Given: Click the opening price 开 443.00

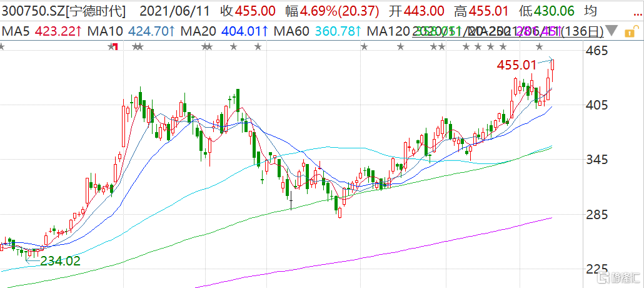Looking at the screenshot, I should (417, 11).
